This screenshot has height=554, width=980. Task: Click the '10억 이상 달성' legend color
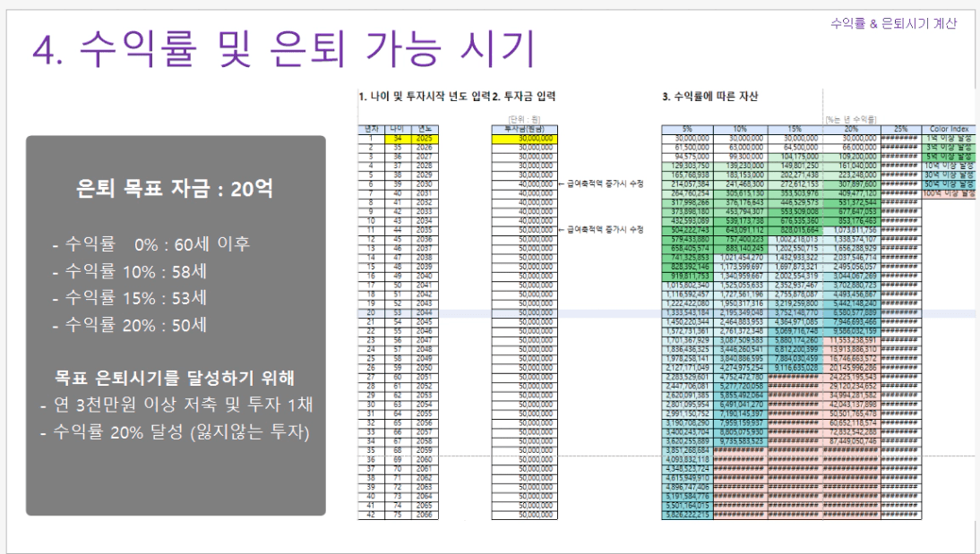point(949,166)
